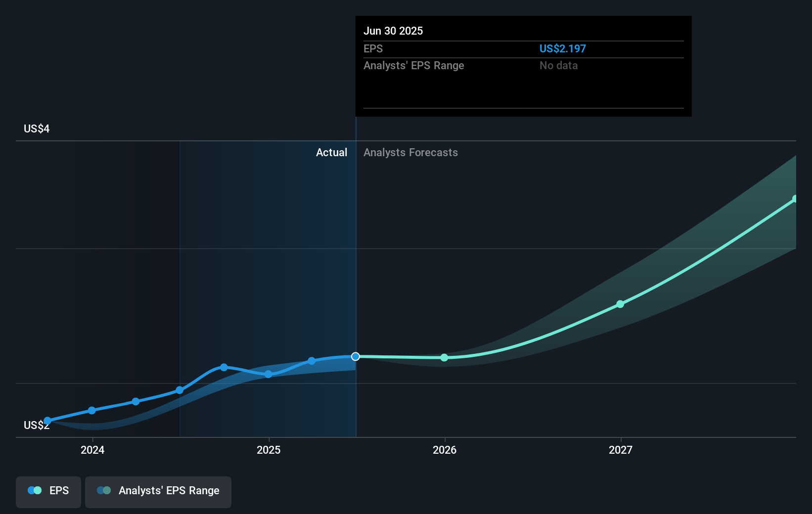This screenshot has width=812, height=514.
Task: Click the first blue EPS data point
Action: [47, 420]
